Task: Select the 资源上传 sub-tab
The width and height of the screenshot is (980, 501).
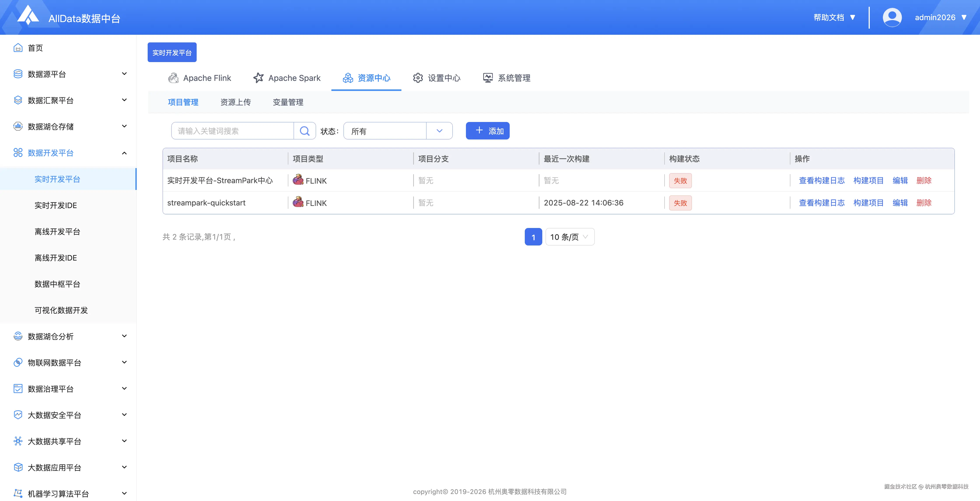Action: point(236,102)
